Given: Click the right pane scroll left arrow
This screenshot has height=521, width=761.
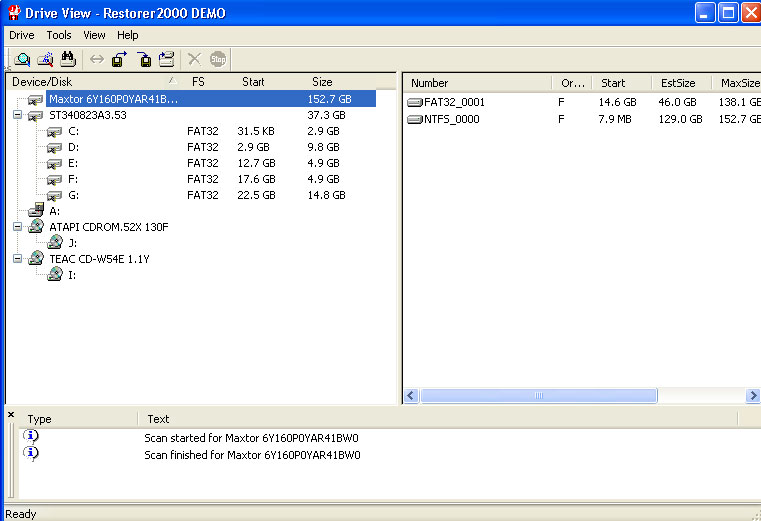Looking at the screenshot, I should 411,396.
